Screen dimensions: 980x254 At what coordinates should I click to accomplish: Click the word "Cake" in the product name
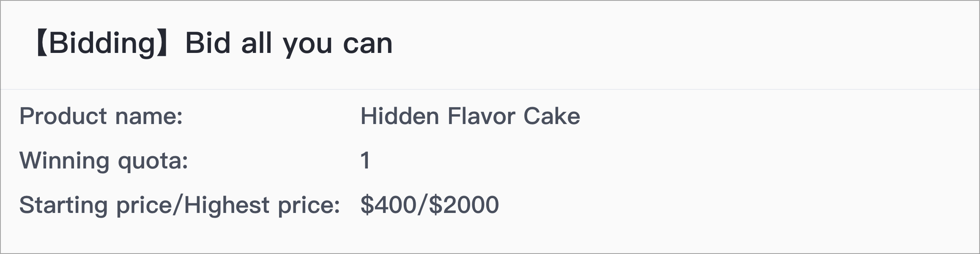(x=552, y=116)
